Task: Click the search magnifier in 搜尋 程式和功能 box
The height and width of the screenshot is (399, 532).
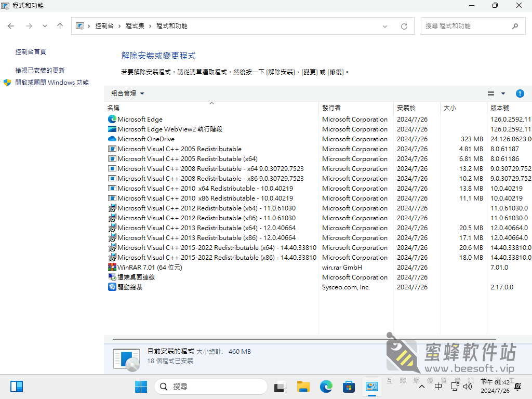Action: (515, 26)
